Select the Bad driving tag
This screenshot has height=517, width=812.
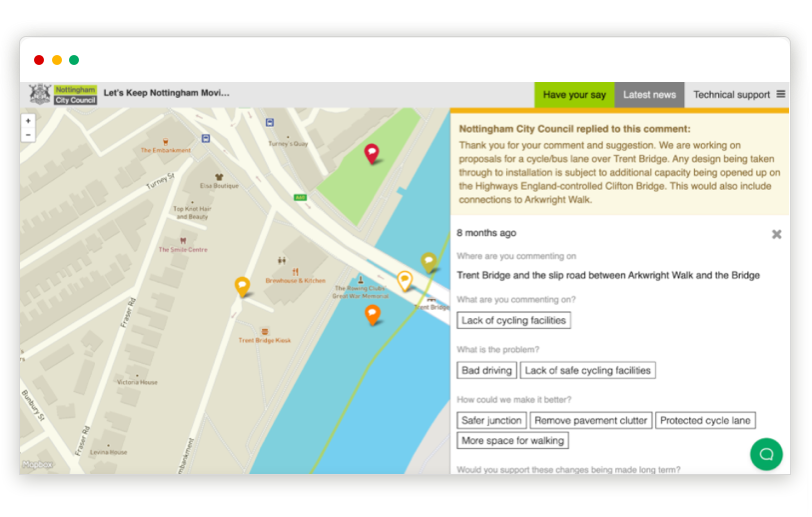coord(486,370)
